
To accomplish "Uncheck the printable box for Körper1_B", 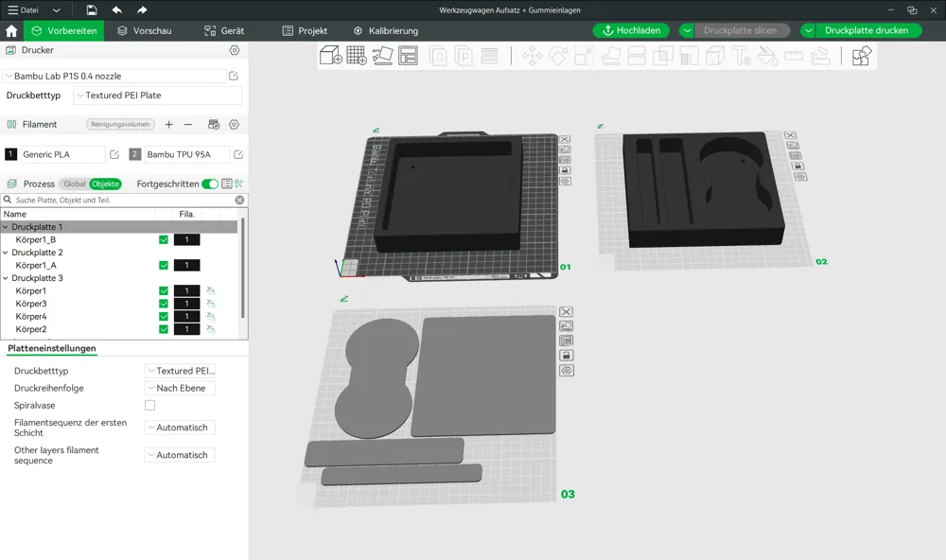I will (x=164, y=239).
